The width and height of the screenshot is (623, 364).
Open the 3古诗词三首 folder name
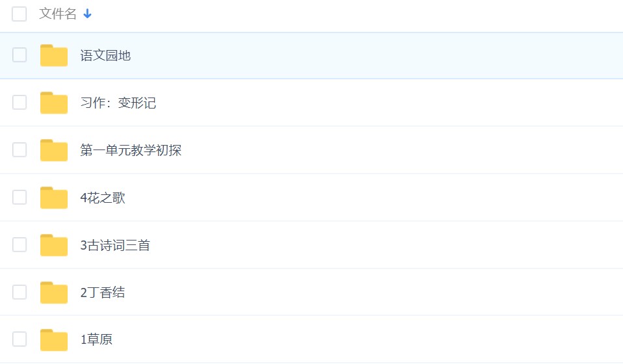(115, 246)
